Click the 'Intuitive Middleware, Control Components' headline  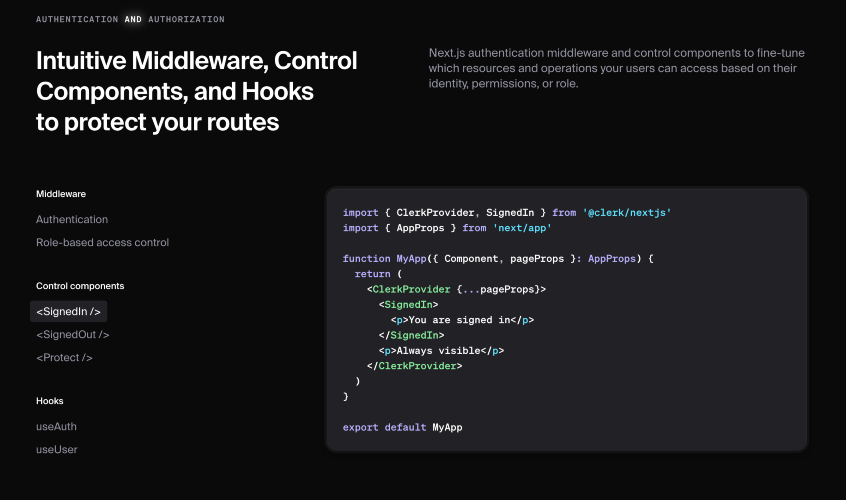point(196,91)
